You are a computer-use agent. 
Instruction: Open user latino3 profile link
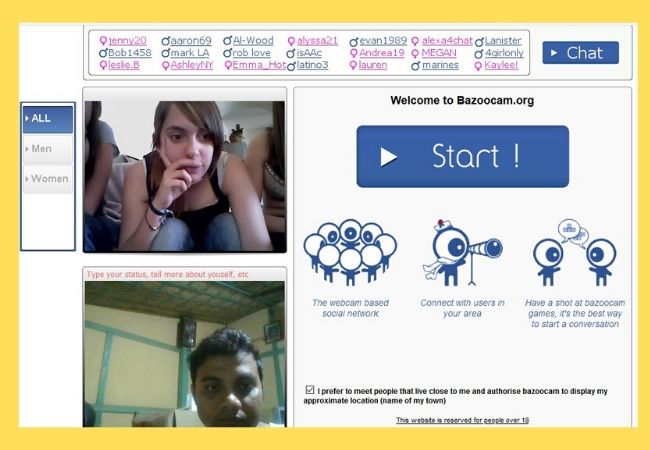pyautogui.click(x=312, y=65)
